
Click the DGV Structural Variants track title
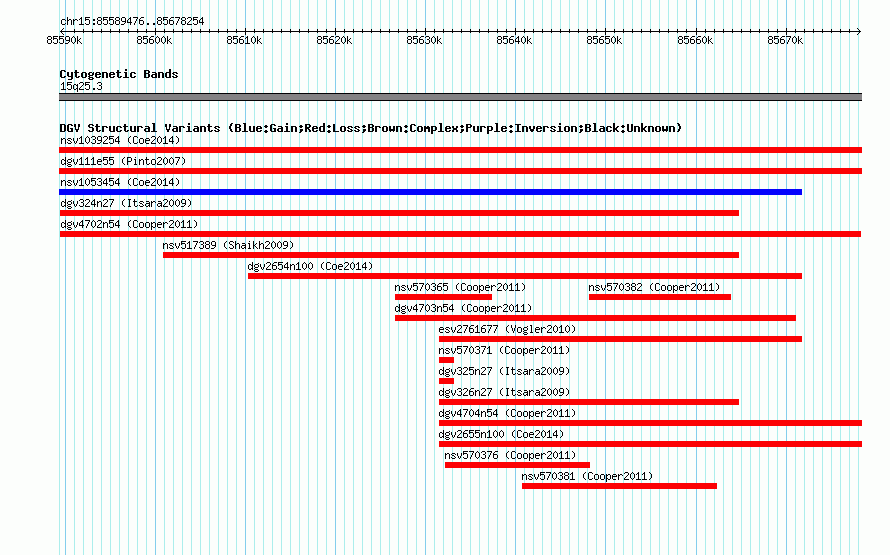370,128
